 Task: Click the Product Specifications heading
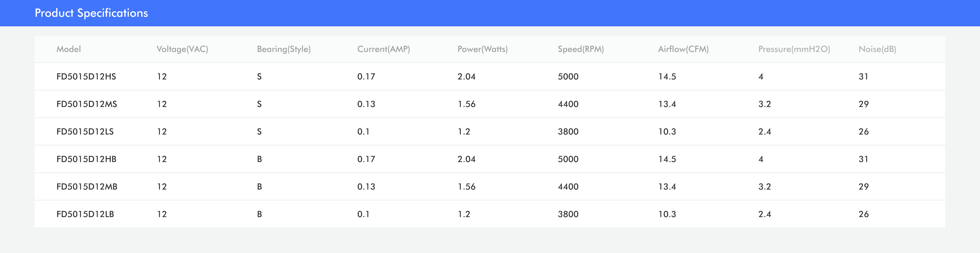[x=91, y=13]
